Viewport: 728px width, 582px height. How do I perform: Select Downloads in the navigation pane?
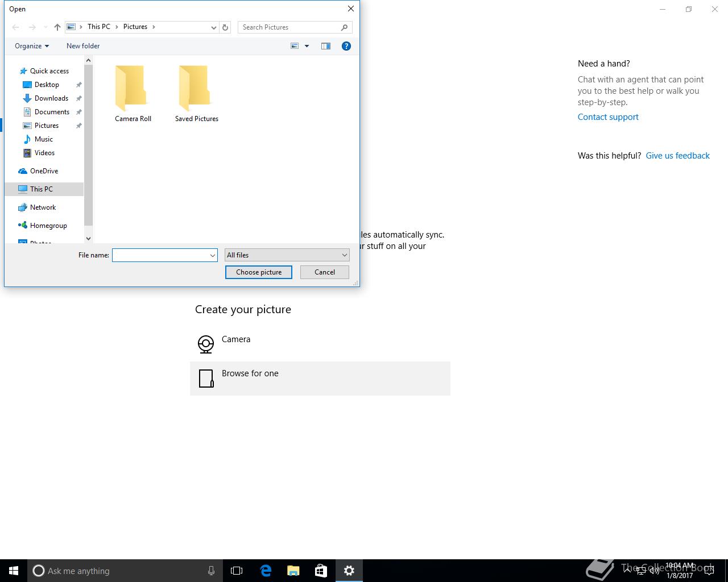[45, 98]
